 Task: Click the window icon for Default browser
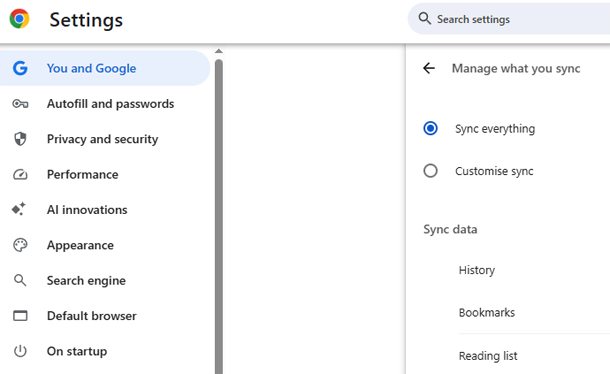coord(20,316)
